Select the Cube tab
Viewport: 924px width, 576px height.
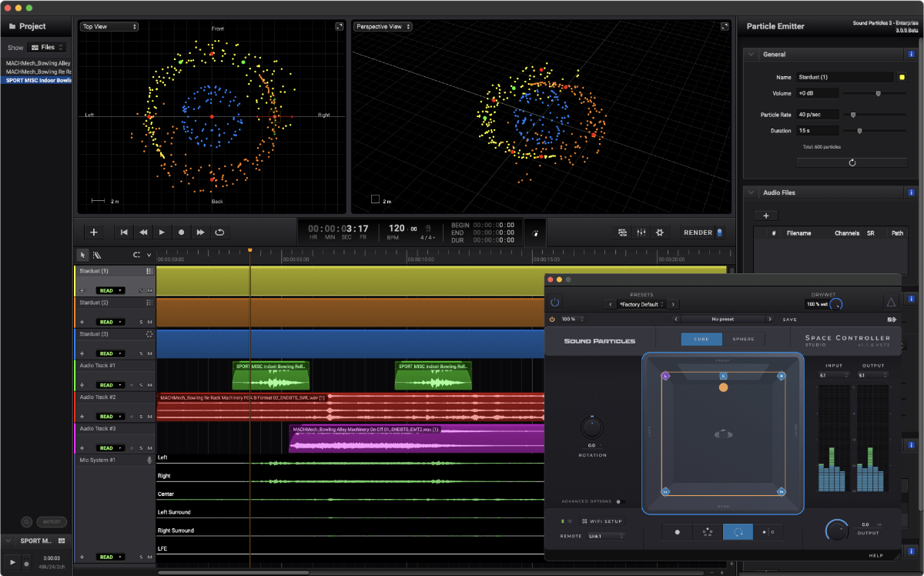click(x=701, y=339)
